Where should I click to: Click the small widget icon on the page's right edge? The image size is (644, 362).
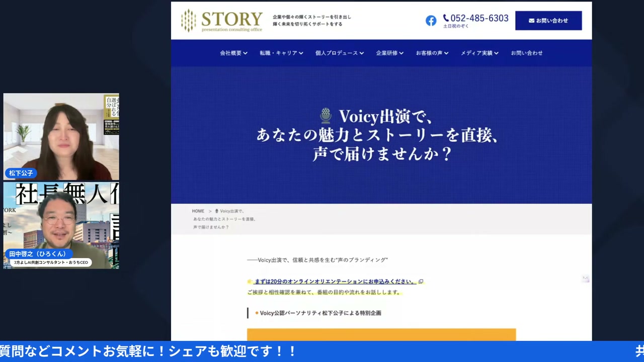click(x=585, y=278)
